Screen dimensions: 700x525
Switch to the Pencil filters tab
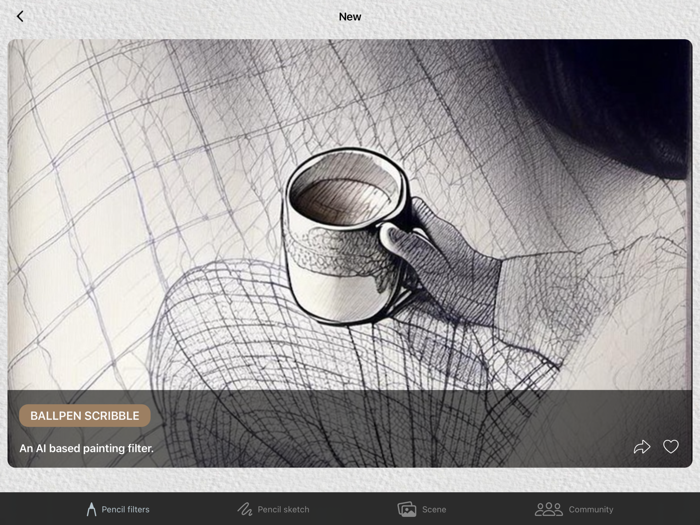[x=118, y=509]
